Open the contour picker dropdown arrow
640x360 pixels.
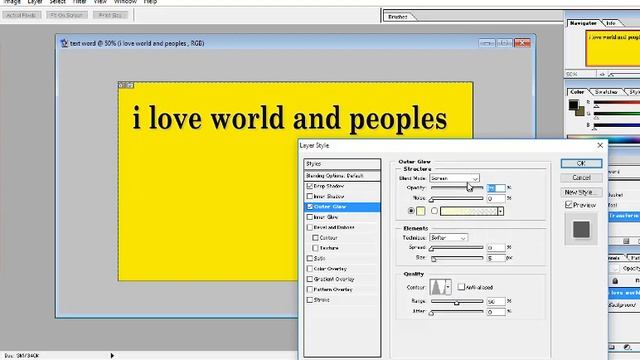point(448,287)
